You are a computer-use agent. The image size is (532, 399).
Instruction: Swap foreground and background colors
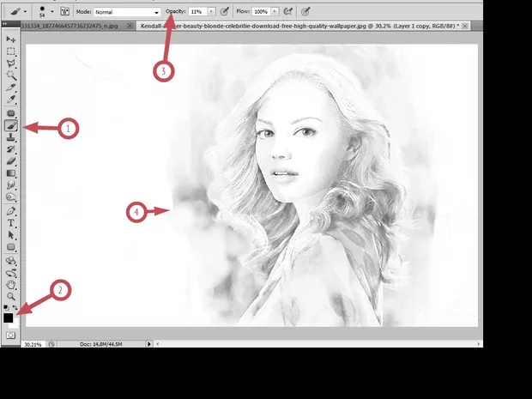point(15,307)
